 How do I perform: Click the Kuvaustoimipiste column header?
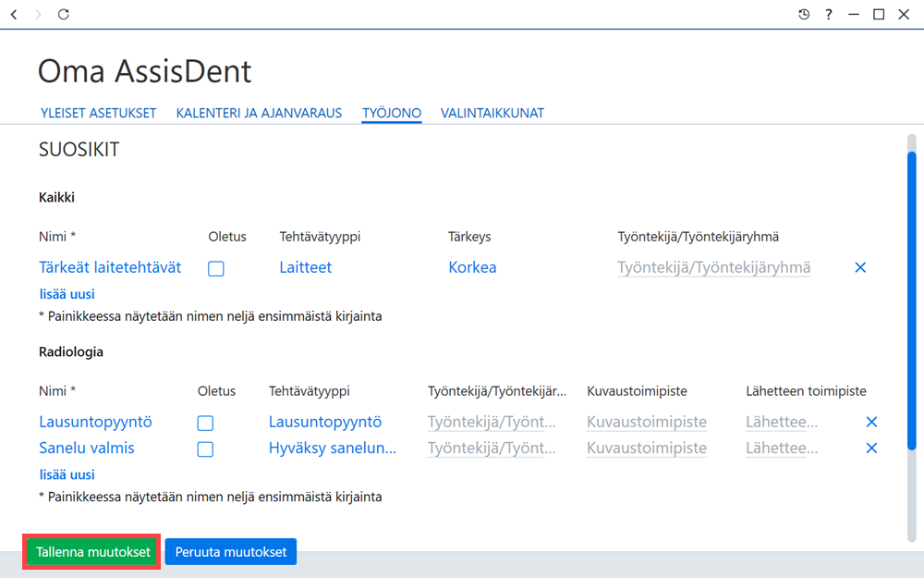[x=637, y=391]
